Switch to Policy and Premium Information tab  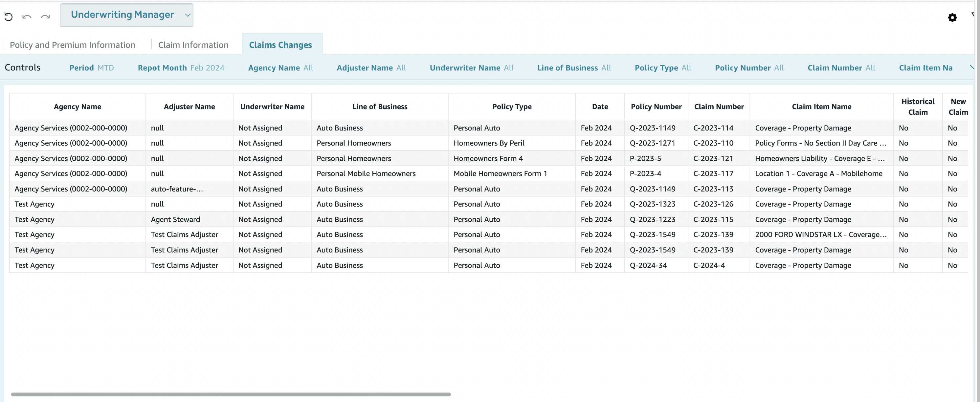pos(72,45)
